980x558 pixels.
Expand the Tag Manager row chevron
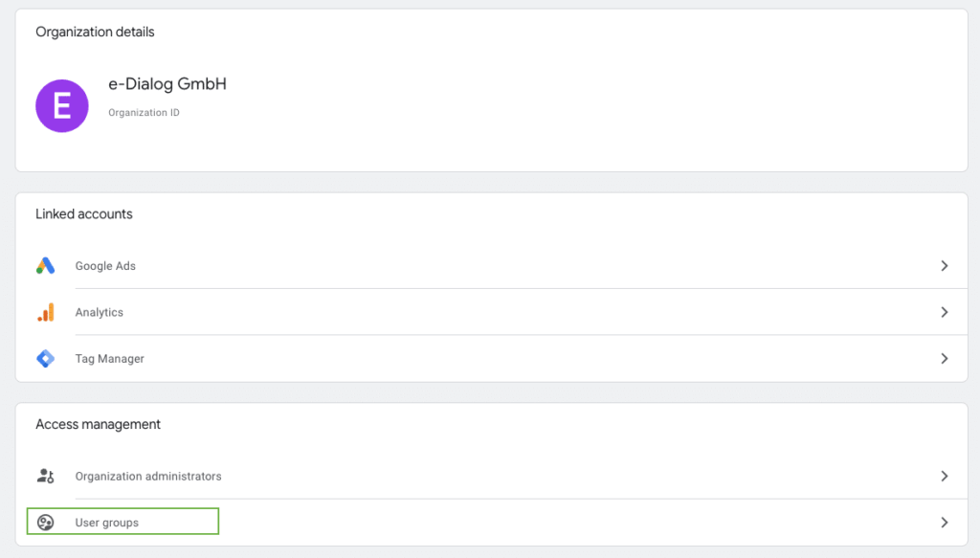tap(944, 359)
